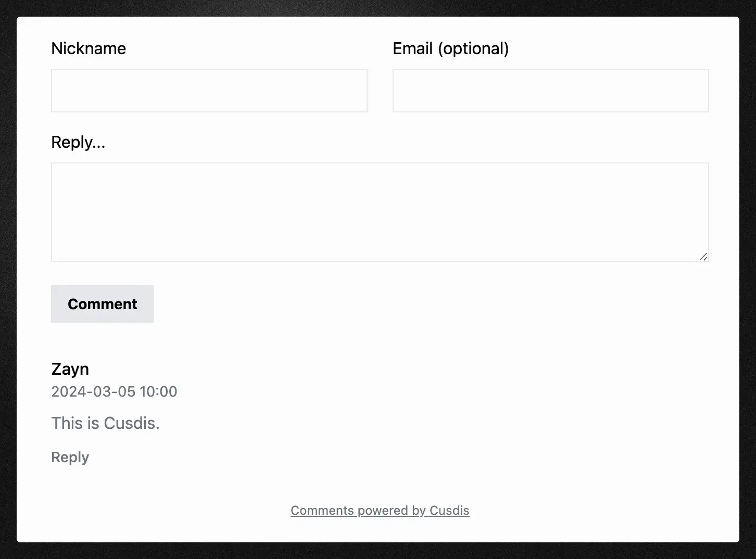Image resolution: width=756 pixels, height=559 pixels.
Task: Click the word "Email" in the label
Action: click(x=412, y=48)
